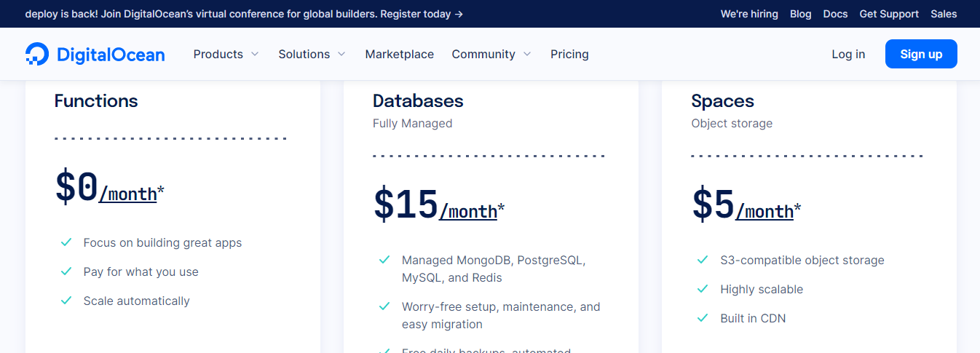Click checkmark next to S3-compatible object storage
The width and height of the screenshot is (980, 353).
pyautogui.click(x=703, y=259)
